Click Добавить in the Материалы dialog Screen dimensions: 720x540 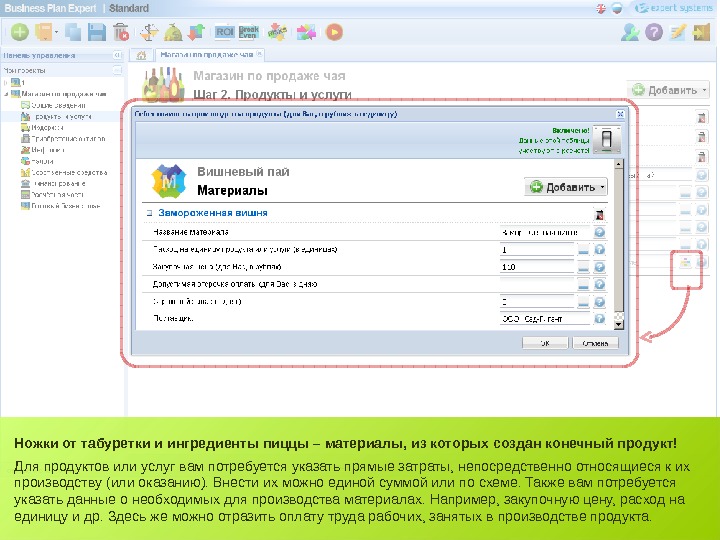pos(565,187)
